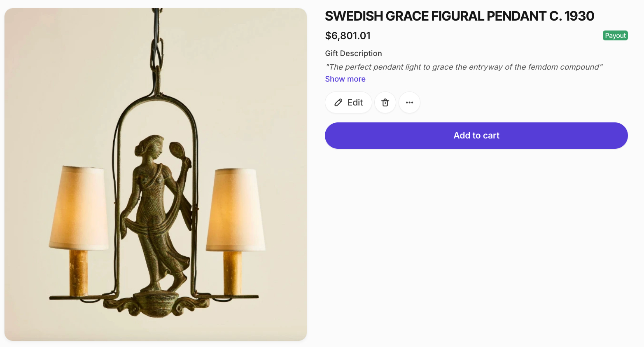Click the left lampshade in the photo
The image size is (644, 347).
79,208
